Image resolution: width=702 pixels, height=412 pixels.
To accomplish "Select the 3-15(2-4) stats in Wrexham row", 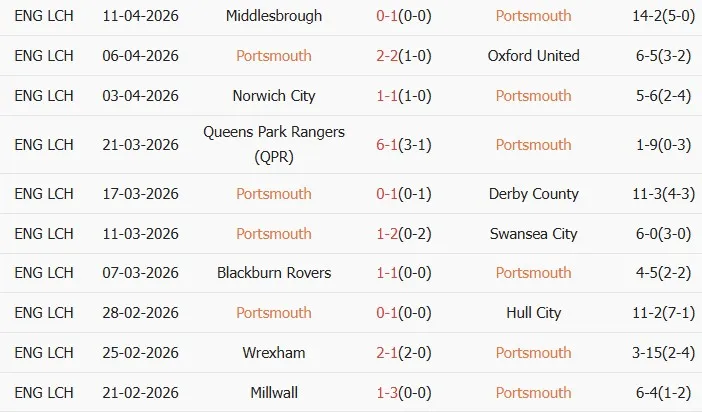I will pos(657,353).
